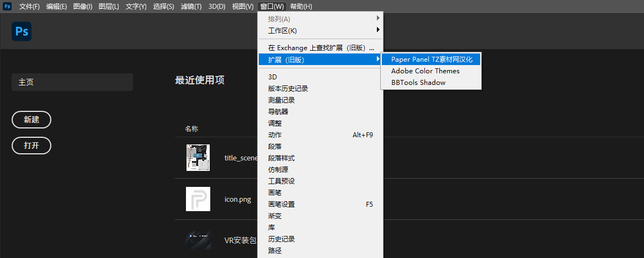
Task: Open the 编辑(E) menu
Action: [x=56, y=7]
